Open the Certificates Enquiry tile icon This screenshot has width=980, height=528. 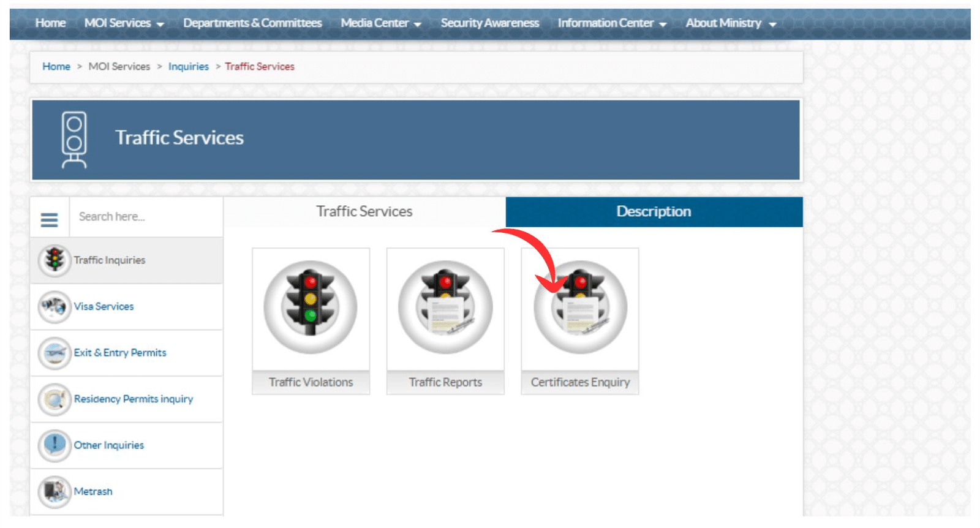tap(580, 307)
